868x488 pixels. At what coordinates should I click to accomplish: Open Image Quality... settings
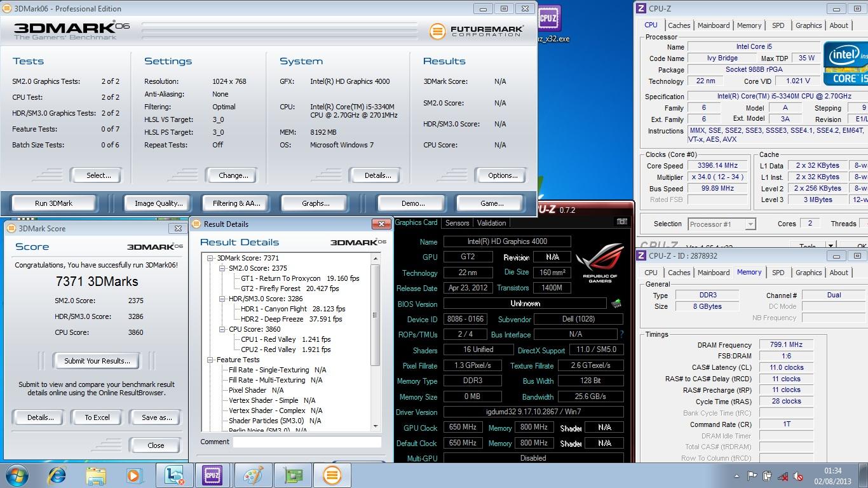tap(159, 203)
